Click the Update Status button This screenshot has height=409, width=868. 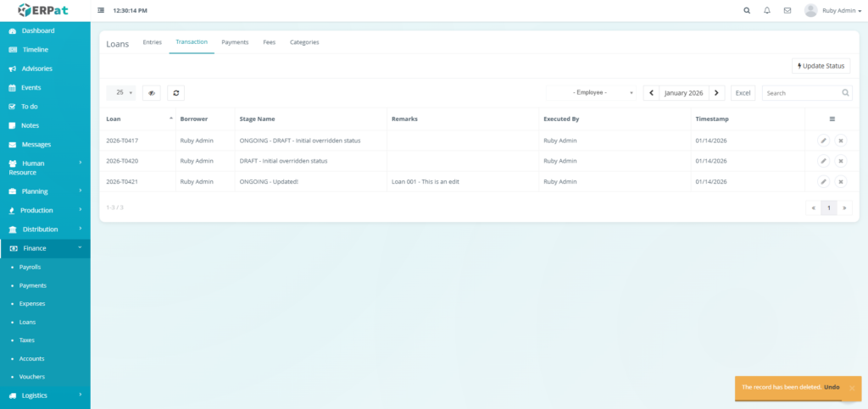(x=821, y=66)
